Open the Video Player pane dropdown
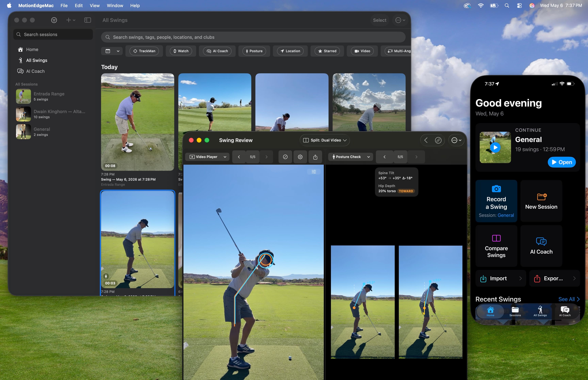 pos(208,157)
